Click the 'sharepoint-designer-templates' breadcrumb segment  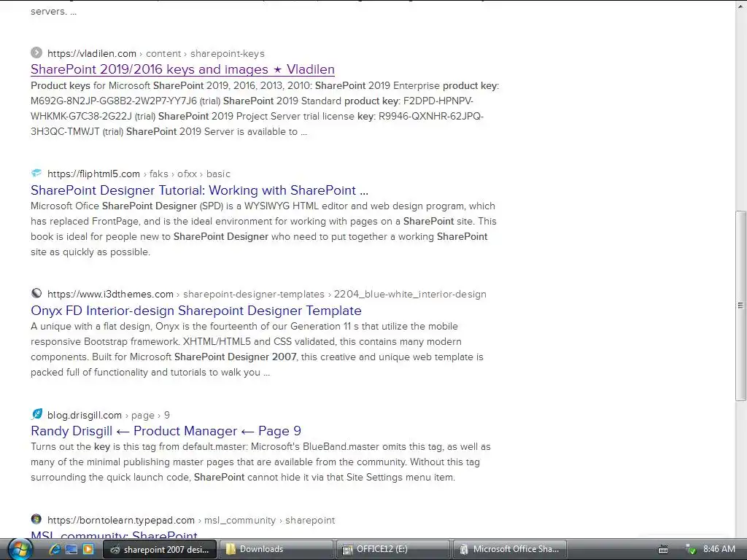tap(253, 295)
